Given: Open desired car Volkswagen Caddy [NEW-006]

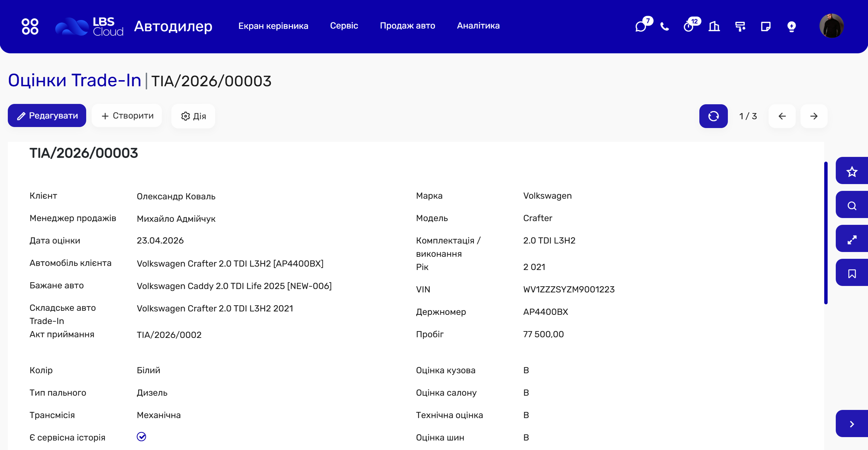Looking at the screenshot, I should pos(234,286).
